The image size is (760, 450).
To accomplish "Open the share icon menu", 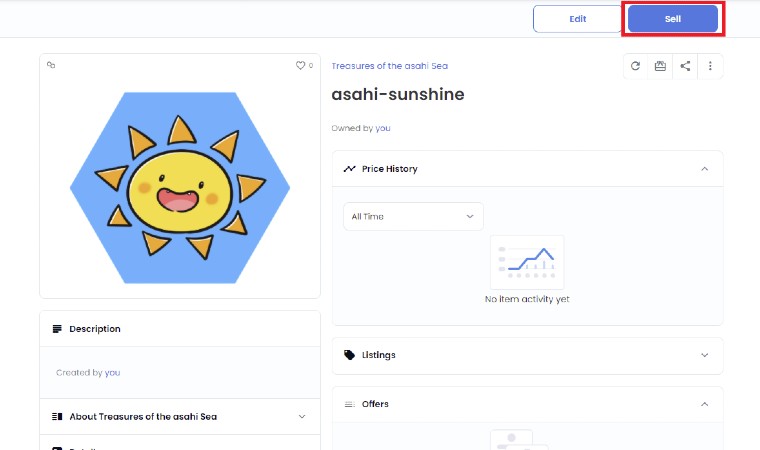I will pyautogui.click(x=685, y=66).
